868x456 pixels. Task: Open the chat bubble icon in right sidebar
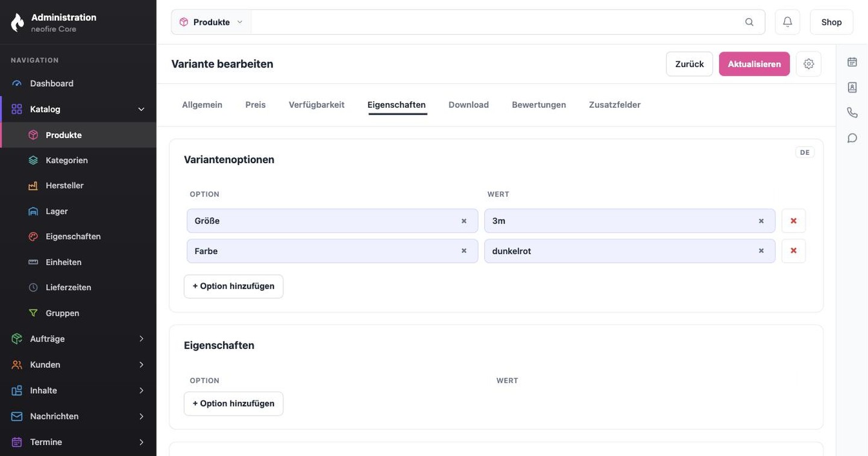tap(852, 138)
